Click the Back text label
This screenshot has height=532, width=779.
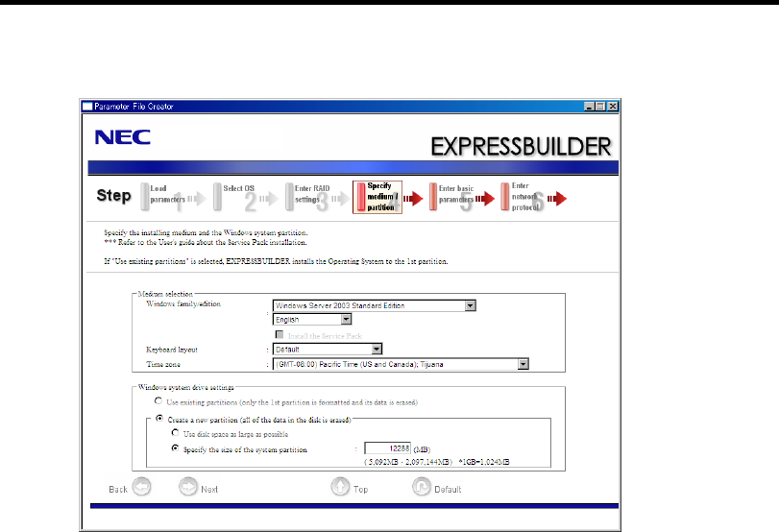(x=118, y=490)
